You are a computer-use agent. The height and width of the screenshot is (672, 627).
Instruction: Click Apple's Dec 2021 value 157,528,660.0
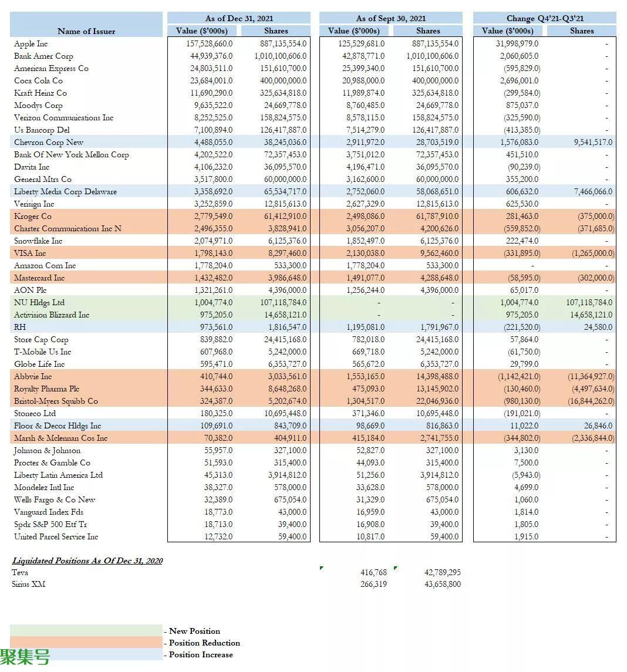tap(210, 43)
